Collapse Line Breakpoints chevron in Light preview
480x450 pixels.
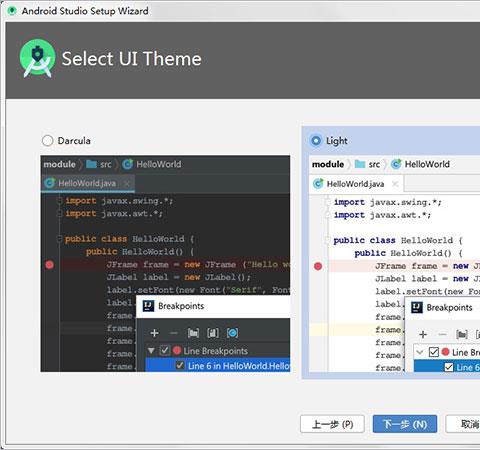pos(420,352)
